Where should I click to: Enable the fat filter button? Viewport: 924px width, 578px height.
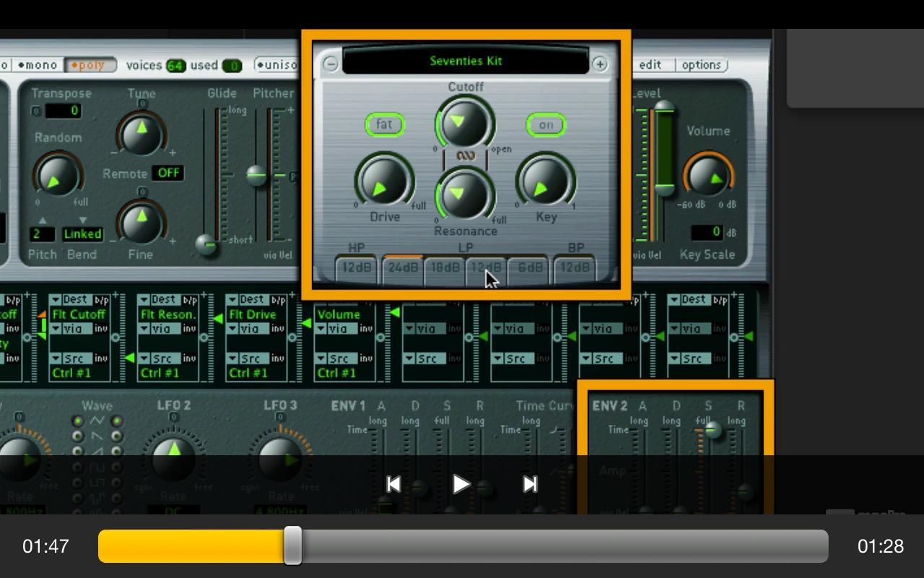point(385,124)
